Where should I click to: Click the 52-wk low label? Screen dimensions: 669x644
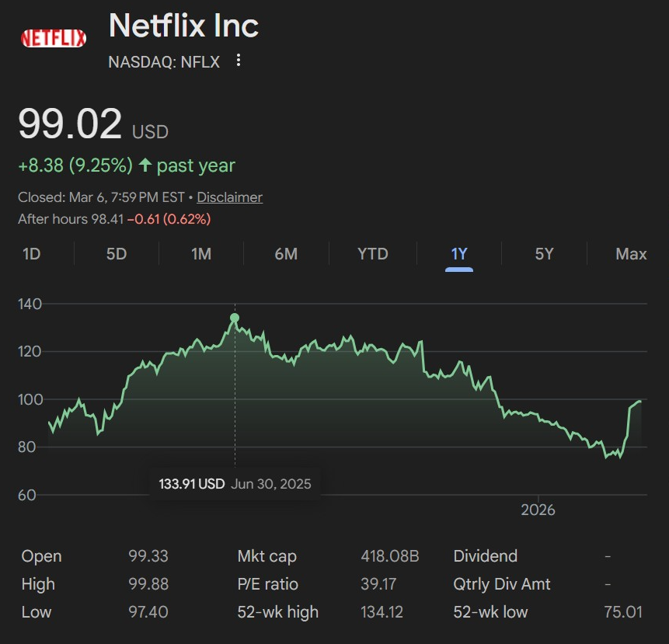pos(490,612)
